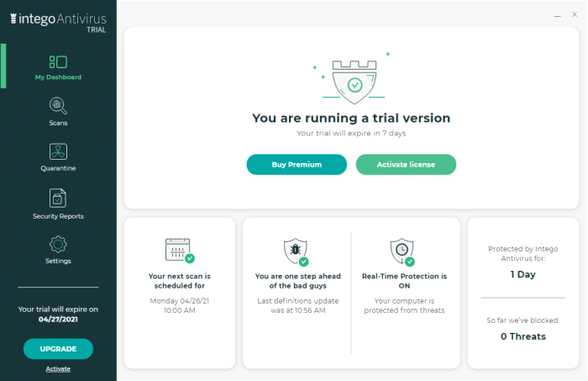Click the castle shield trial icon
The height and width of the screenshot is (381, 588).
pyautogui.click(x=354, y=82)
